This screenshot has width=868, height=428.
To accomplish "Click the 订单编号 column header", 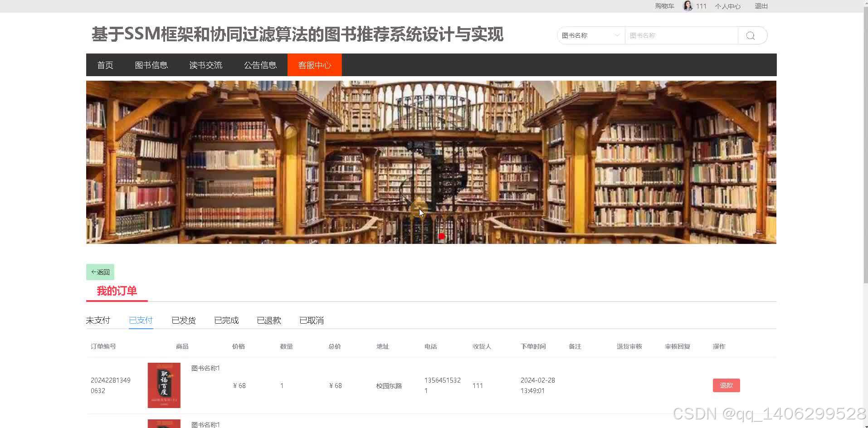I will coord(103,346).
